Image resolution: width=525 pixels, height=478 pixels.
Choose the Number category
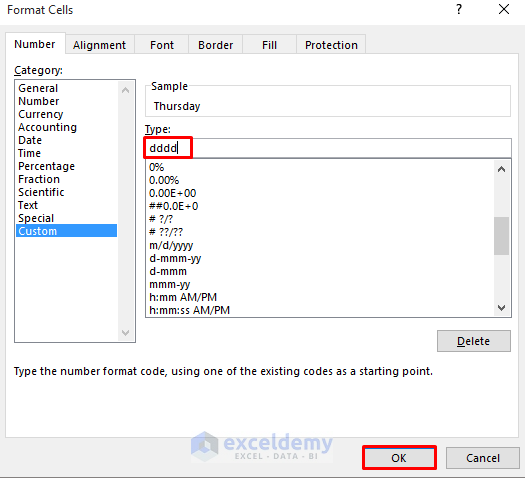click(67, 101)
